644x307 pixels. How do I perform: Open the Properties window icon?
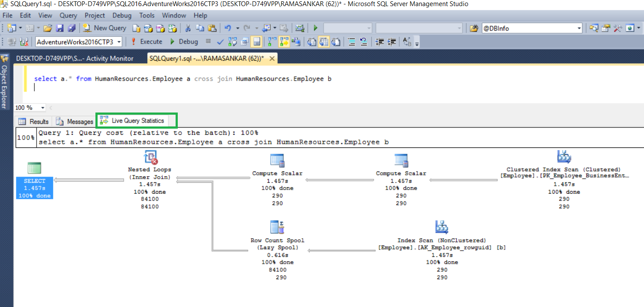point(606,28)
